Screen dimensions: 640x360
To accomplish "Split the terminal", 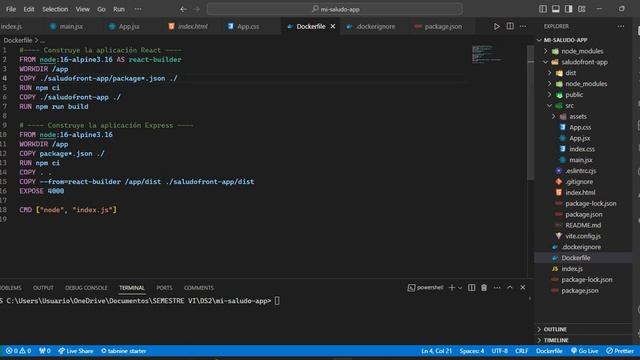I will click(x=471, y=288).
